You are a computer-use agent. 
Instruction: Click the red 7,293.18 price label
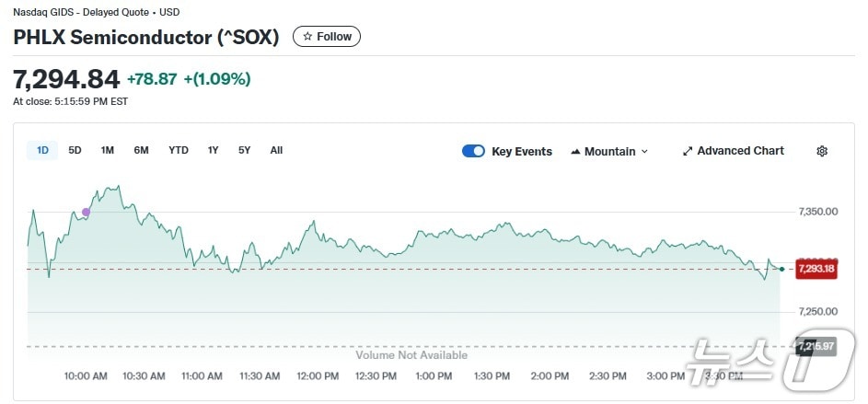coord(816,269)
